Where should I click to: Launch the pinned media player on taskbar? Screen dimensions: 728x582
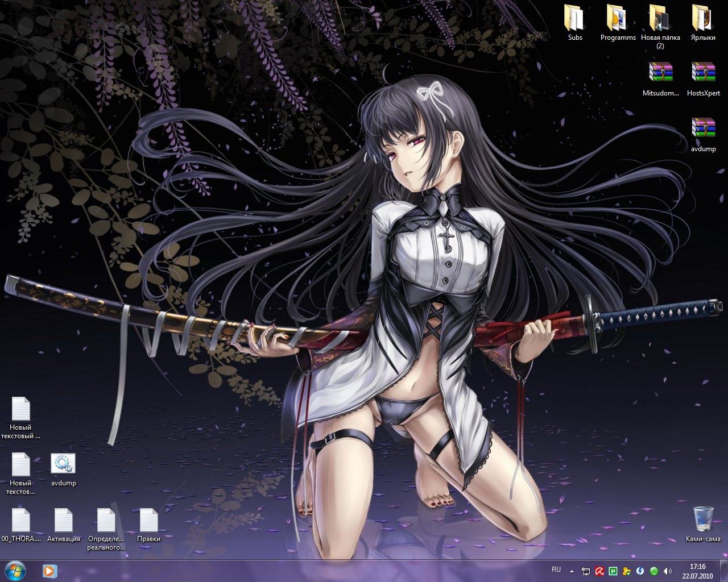click(49, 570)
